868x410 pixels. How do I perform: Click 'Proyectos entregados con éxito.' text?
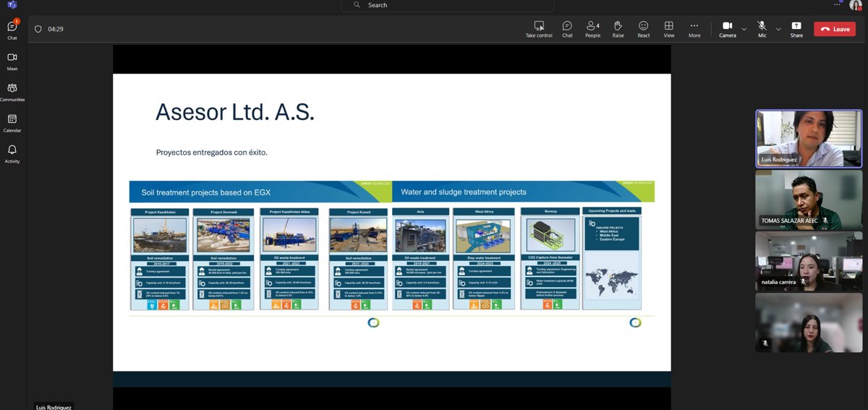(x=212, y=153)
